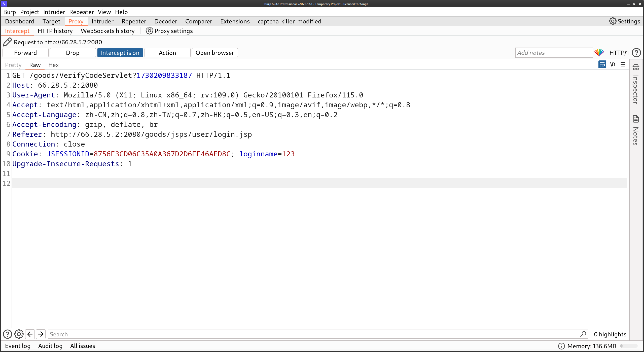Open the Action menu button

pyautogui.click(x=167, y=53)
